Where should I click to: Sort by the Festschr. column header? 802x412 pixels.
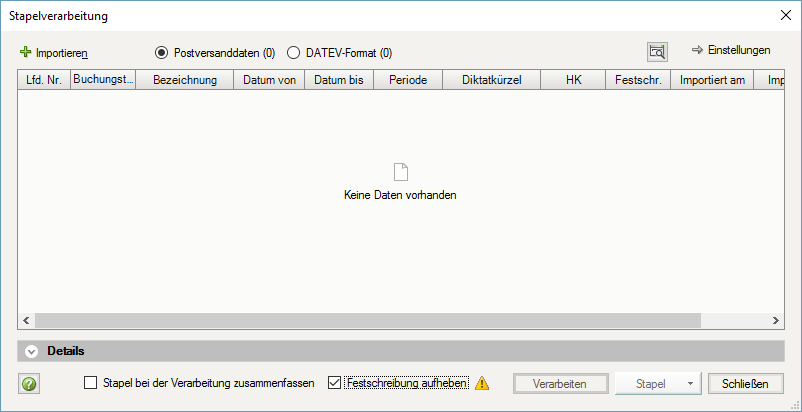click(638, 80)
